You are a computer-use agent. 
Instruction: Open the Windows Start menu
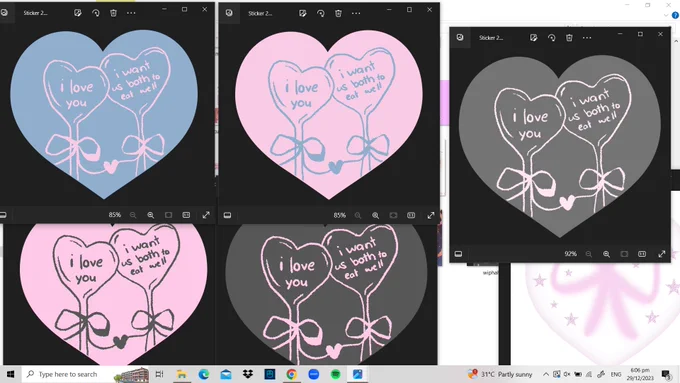click(x=10, y=374)
